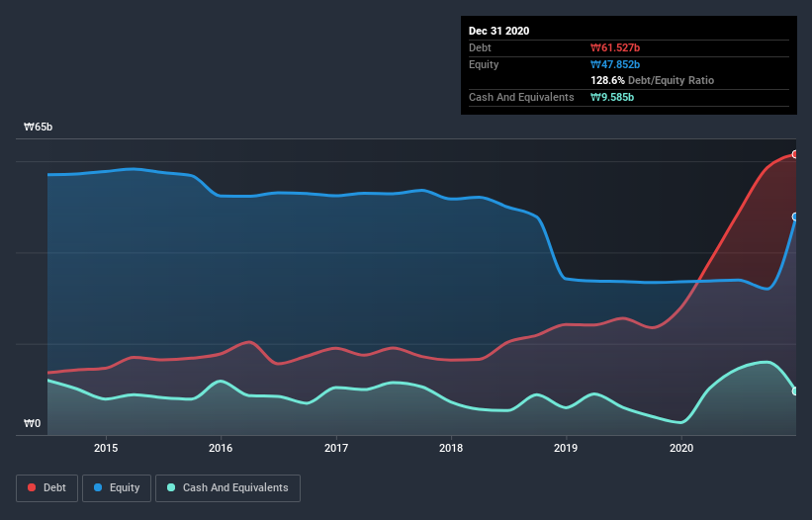Click the Dec 31 2020 tooltip date
Screen dimensions: 812x520
pyautogui.click(x=498, y=31)
